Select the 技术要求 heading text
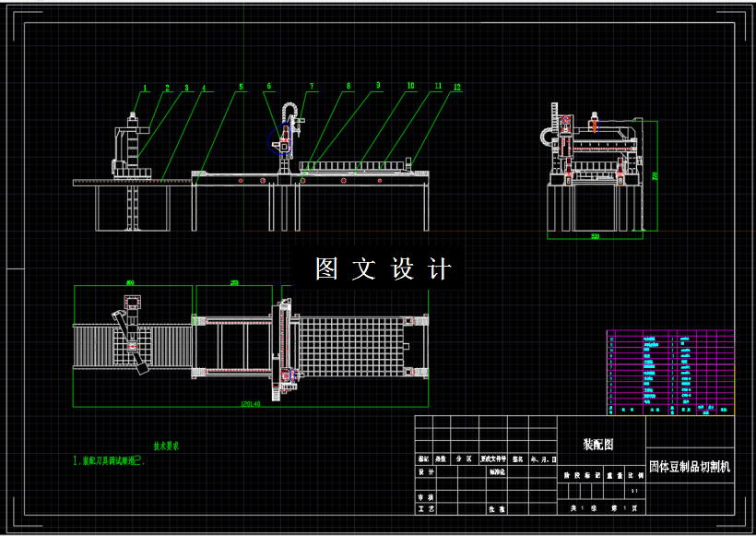This screenshot has height=536, width=756. pyautogui.click(x=166, y=447)
